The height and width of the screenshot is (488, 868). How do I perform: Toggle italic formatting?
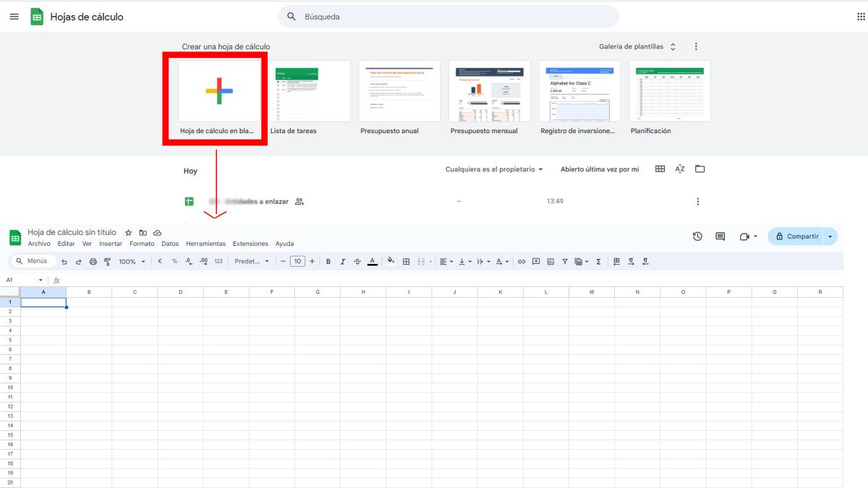point(342,261)
